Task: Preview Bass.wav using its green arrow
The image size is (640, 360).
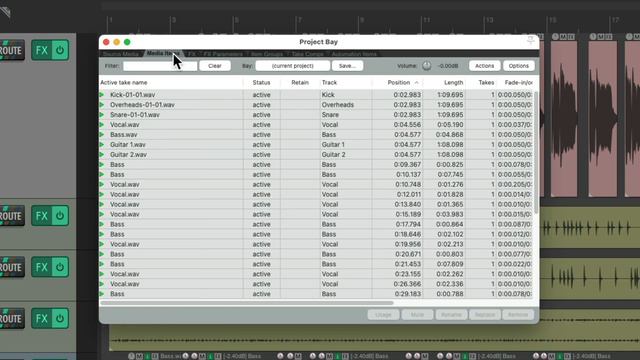Action: (102, 135)
